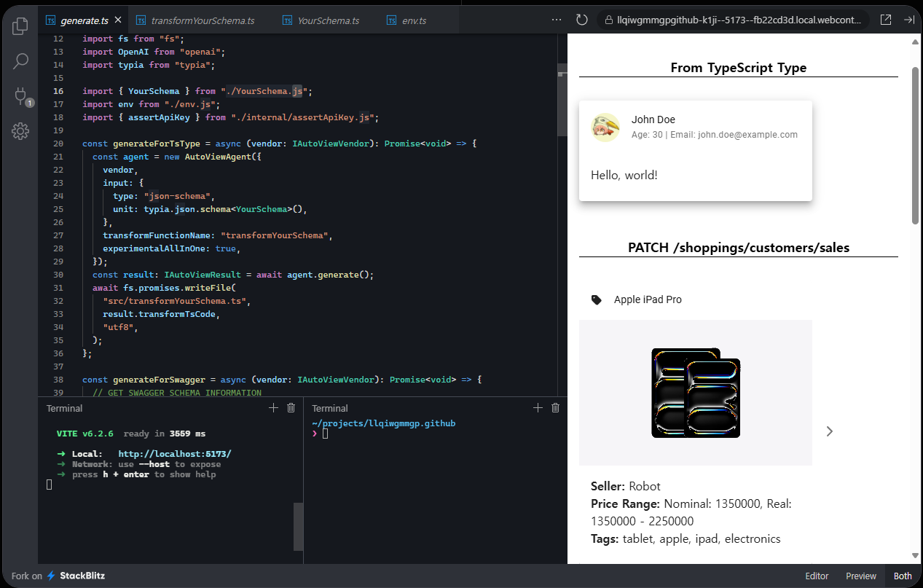Click the 'Hello, world!' card text
This screenshot has height=588, width=923.
[x=624, y=175]
